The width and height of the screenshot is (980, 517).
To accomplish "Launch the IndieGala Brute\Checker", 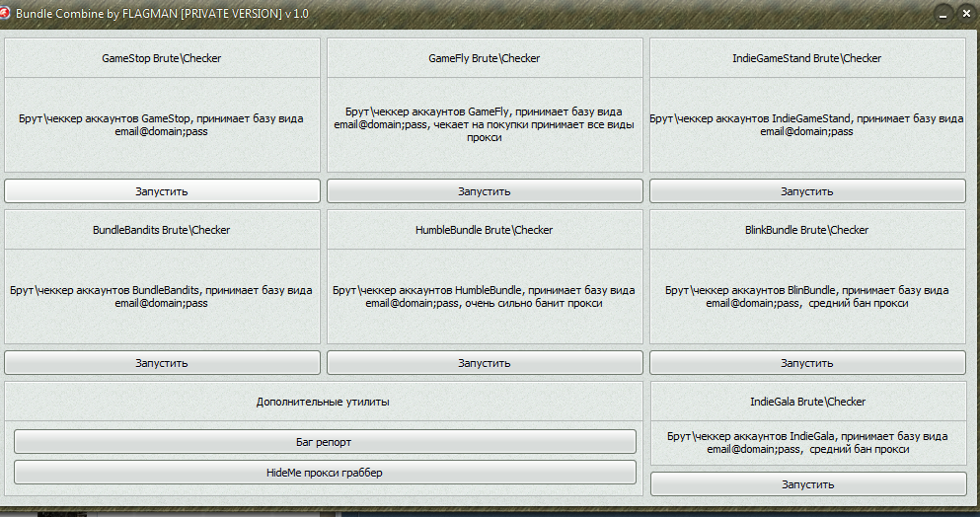I will coord(808,483).
